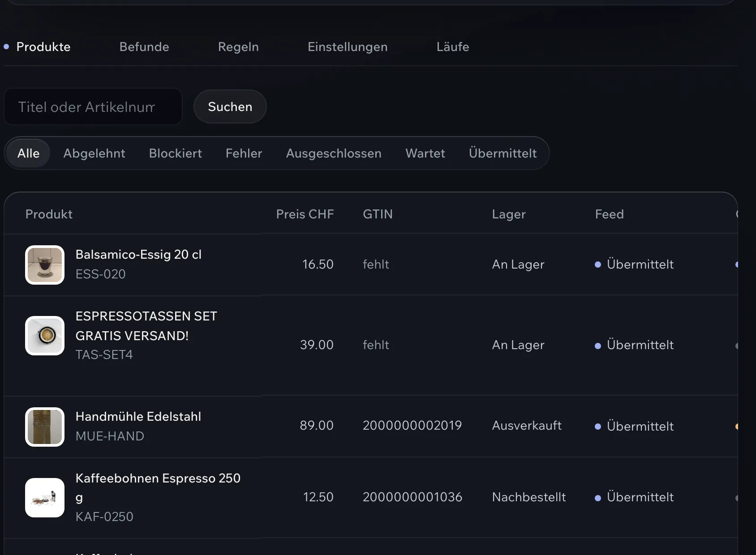Viewport: 756px width, 555px height.
Task: Click the Preis CHF column header
Action: coord(305,214)
